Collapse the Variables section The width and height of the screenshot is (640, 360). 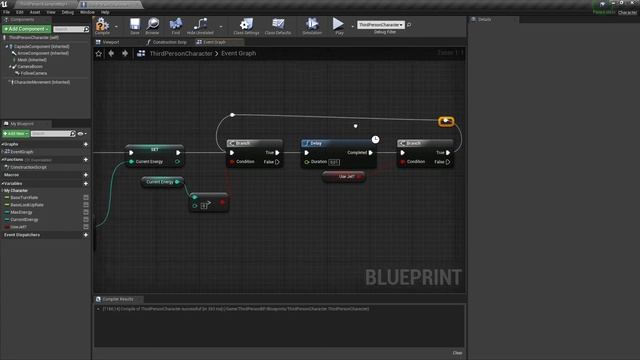pyautogui.click(x=2, y=183)
